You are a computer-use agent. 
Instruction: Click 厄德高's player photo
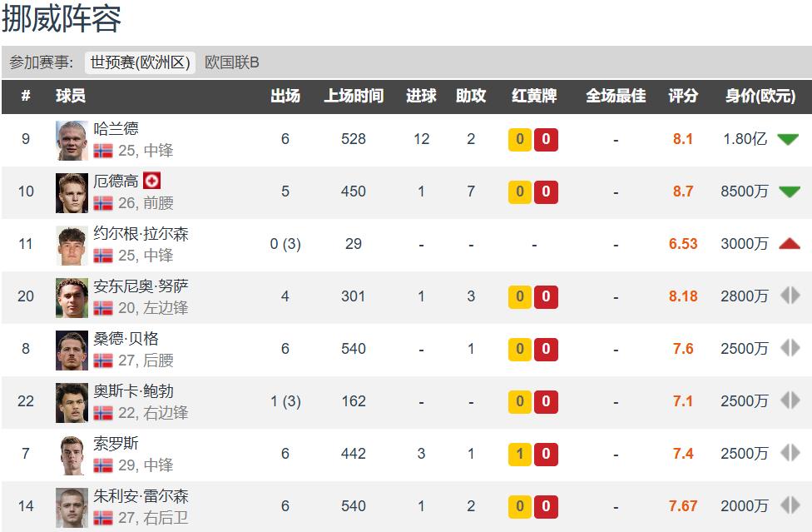tap(72, 192)
